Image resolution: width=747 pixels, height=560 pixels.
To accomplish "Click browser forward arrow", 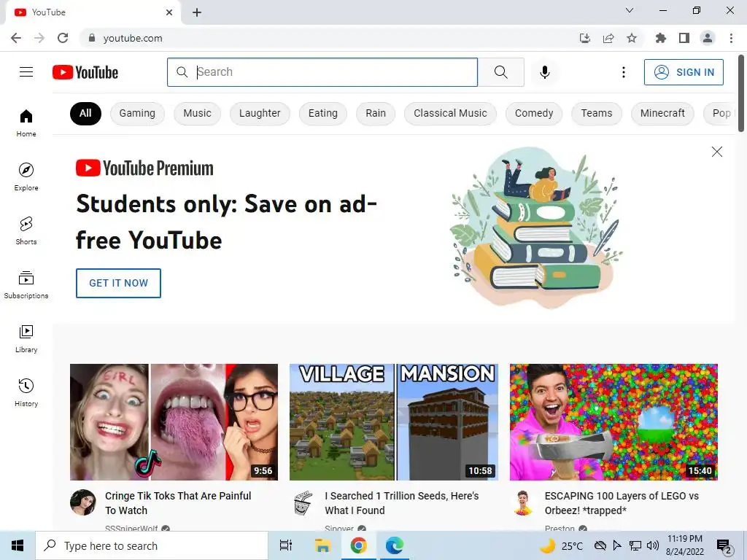I will pos(39,38).
